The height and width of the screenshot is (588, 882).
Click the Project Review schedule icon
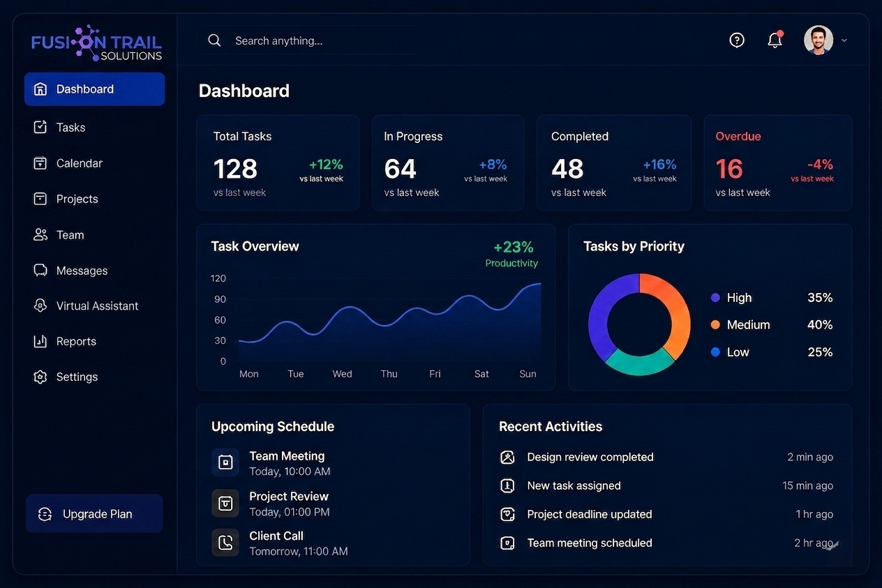point(225,503)
